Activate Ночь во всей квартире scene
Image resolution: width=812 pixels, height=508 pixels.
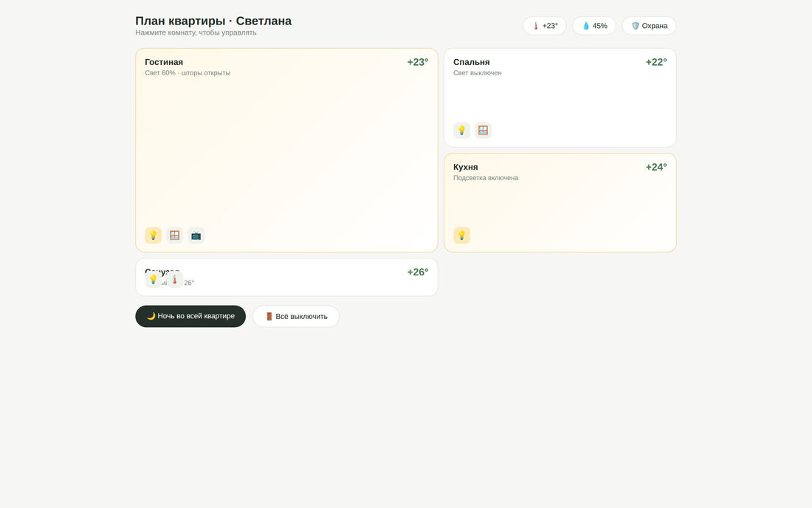pos(190,317)
